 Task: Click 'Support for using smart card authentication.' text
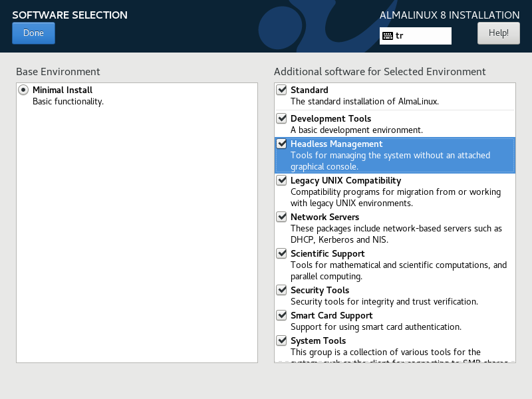coord(376,327)
